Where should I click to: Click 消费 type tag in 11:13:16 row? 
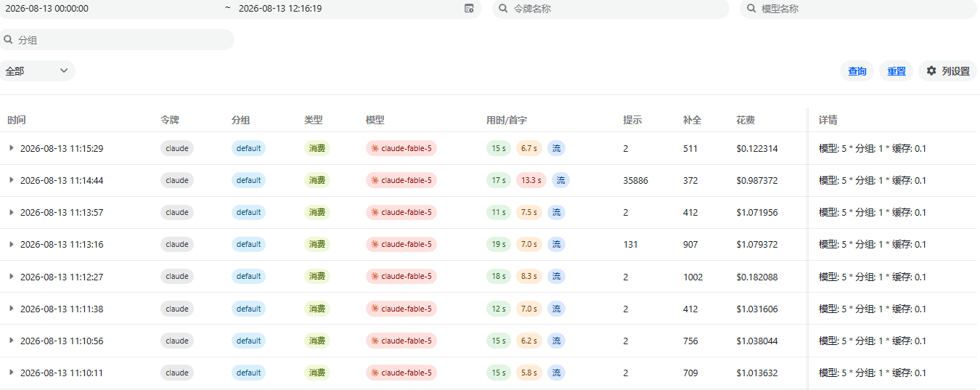[x=317, y=244]
